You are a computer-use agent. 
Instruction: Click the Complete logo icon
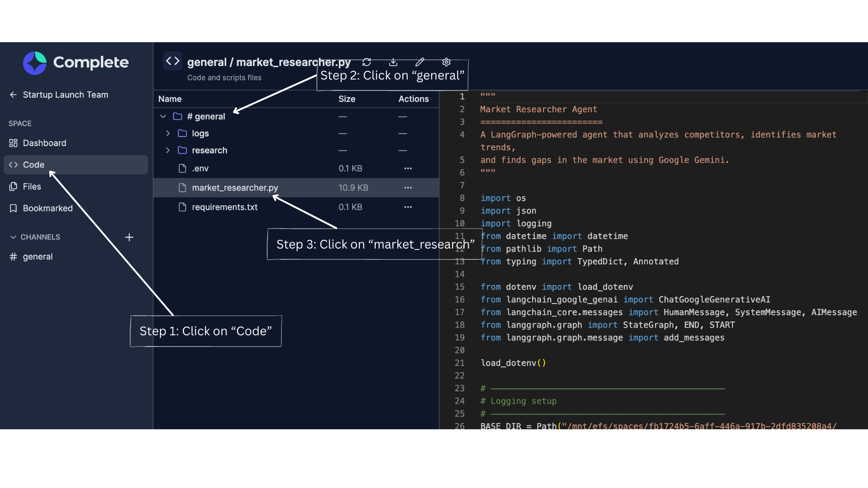(x=35, y=63)
